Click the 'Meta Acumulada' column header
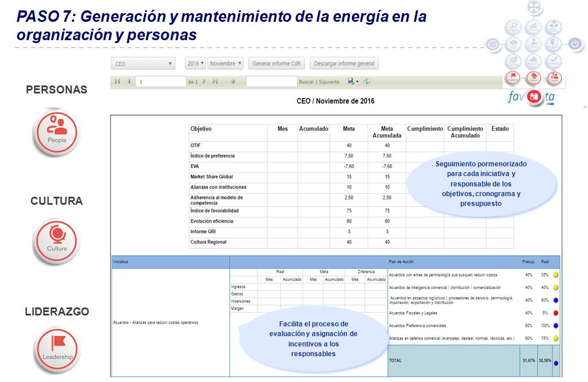 [387, 132]
